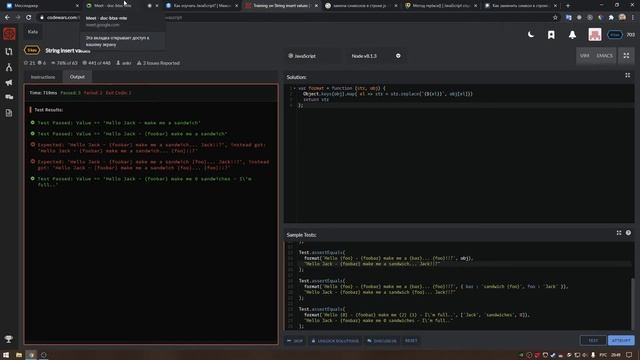Switch to the Instructions tab
The height and width of the screenshot is (360, 640).
click(x=43, y=77)
